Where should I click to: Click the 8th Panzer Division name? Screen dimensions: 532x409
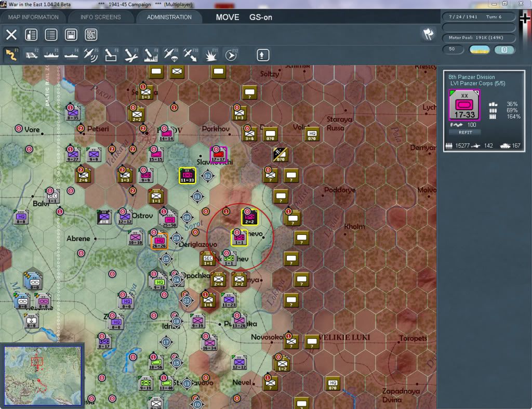pyautogui.click(x=471, y=77)
